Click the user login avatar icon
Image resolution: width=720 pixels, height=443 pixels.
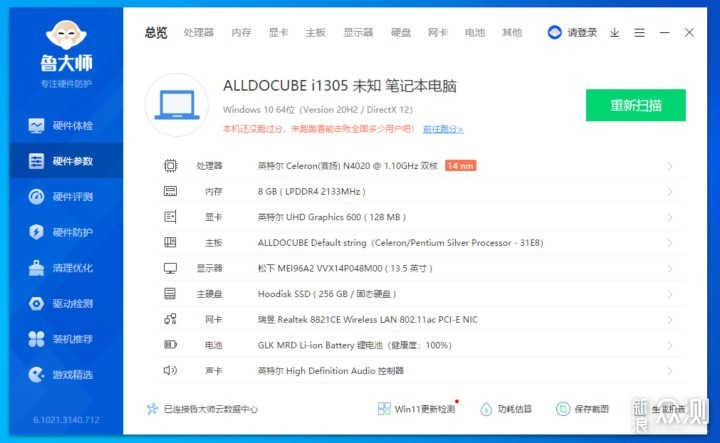point(555,32)
